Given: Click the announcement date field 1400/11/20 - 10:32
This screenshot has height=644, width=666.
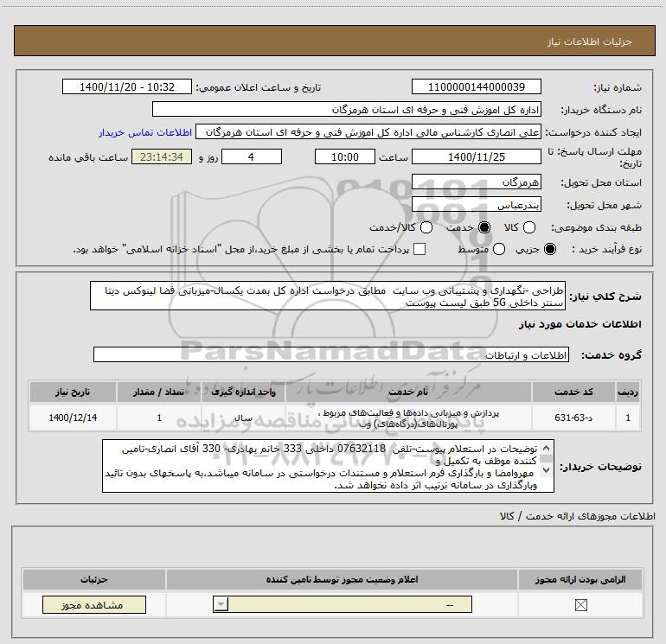Looking at the screenshot, I should coord(127,87).
